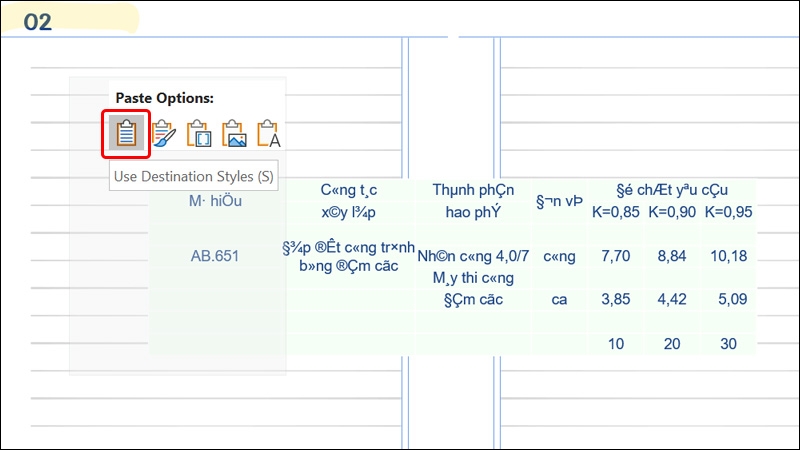800x450 pixels.
Task: Select the K=0,90 column header
Action: pos(672,212)
